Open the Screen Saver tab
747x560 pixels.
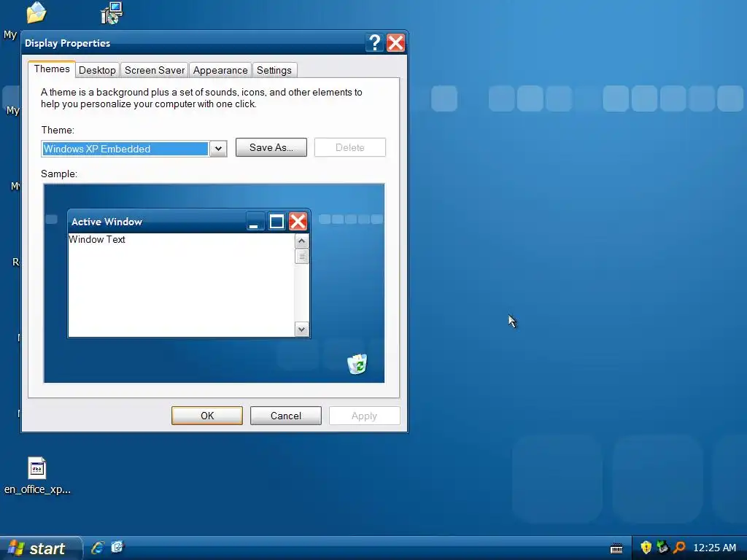tap(155, 70)
